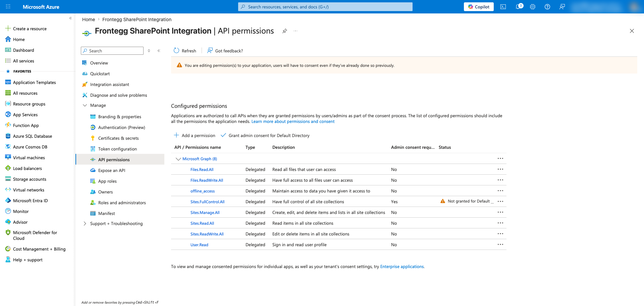Open Integration assistant

click(x=109, y=85)
